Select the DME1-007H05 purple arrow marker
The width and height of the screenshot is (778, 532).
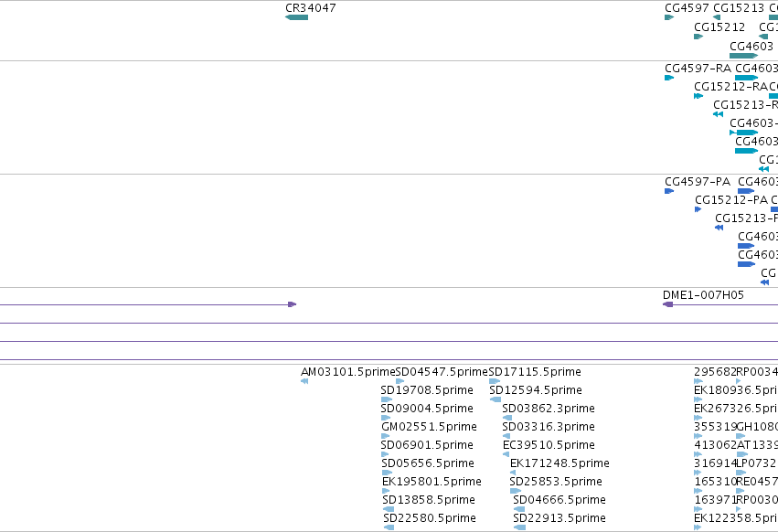pos(668,304)
